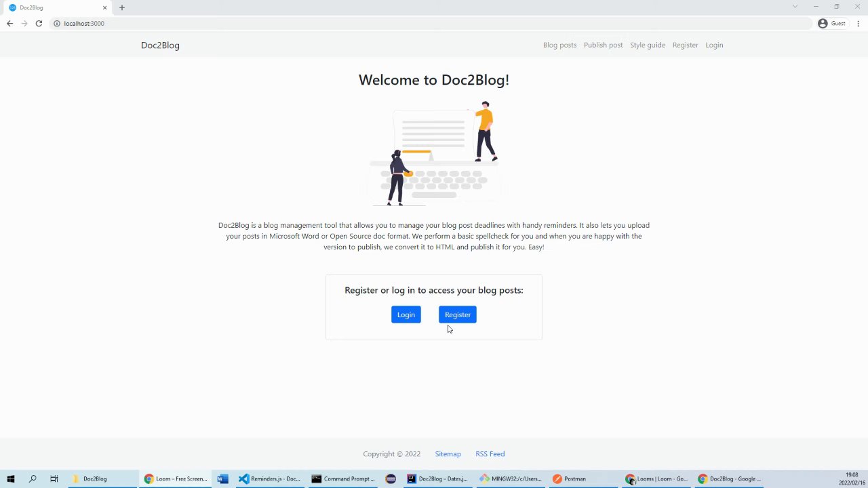Switch to Doc2Blog Google Chrome taskbar item
Screen dimensions: 868x488
[x=730, y=479]
